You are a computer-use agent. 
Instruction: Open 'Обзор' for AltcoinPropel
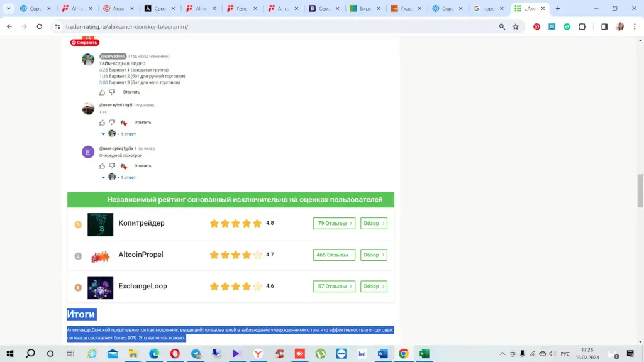click(374, 255)
